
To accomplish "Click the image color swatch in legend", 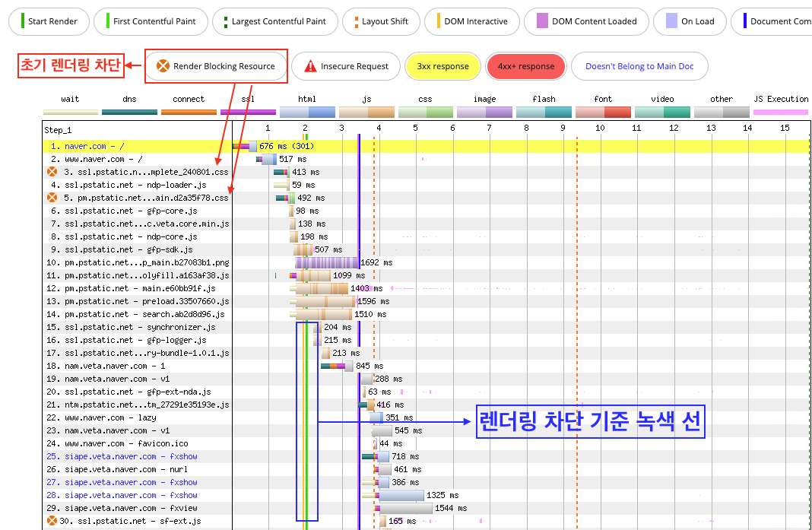I will click(484, 112).
